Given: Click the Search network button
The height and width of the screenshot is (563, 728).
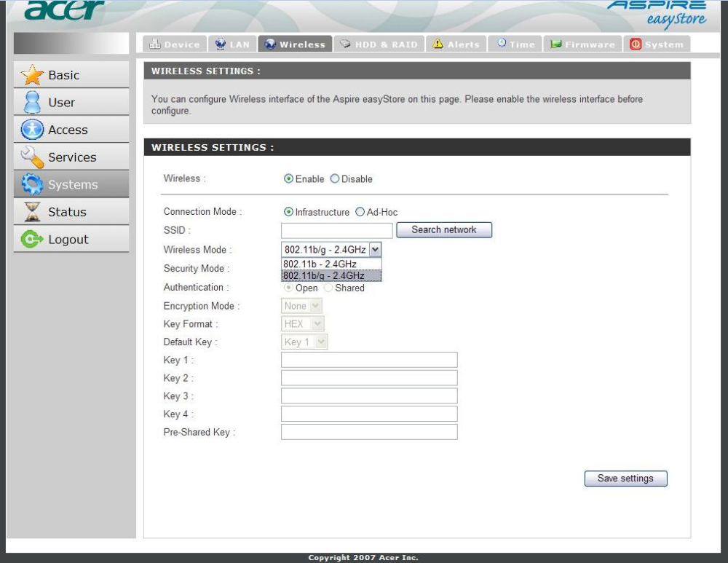Looking at the screenshot, I should click(444, 230).
